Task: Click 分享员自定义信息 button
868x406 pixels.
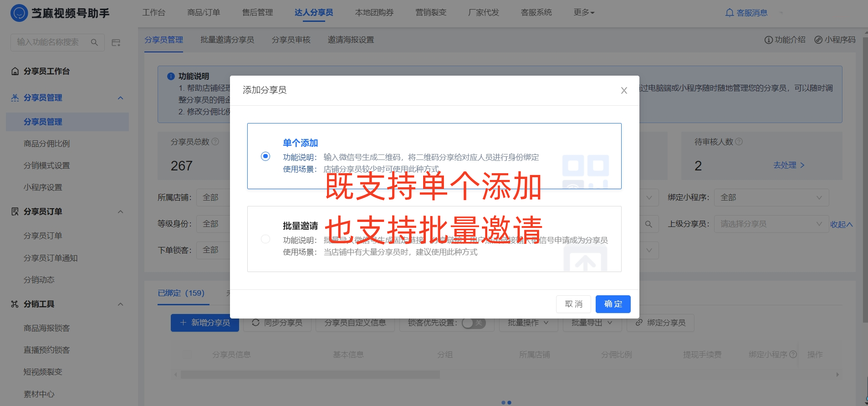Action: (x=355, y=323)
